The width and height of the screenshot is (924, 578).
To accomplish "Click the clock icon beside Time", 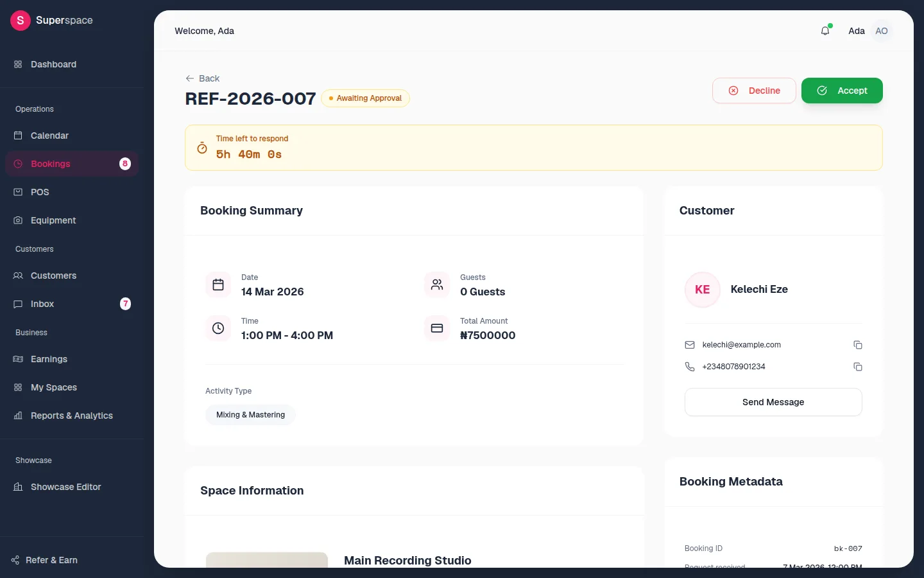I will pyautogui.click(x=218, y=329).
